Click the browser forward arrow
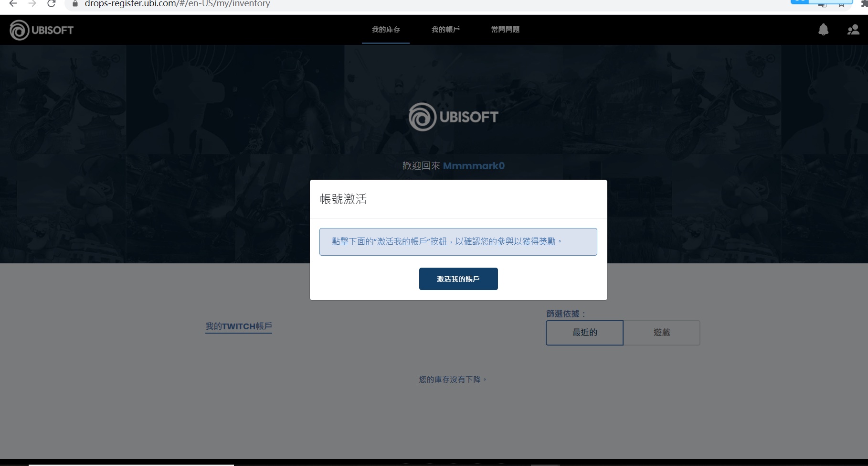868x466 pixels. coord(32,4)
